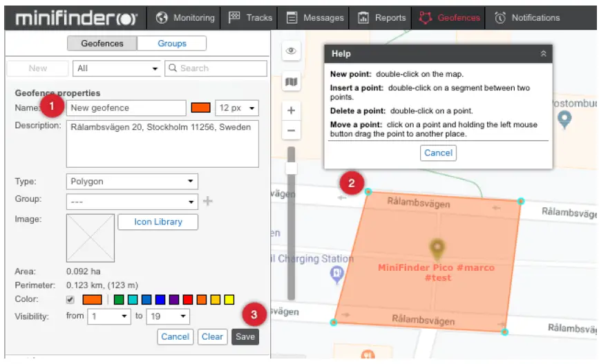Click the orange restaurant marker on map
The height and width of the screenshot is (364, 599).
point(368,354)
